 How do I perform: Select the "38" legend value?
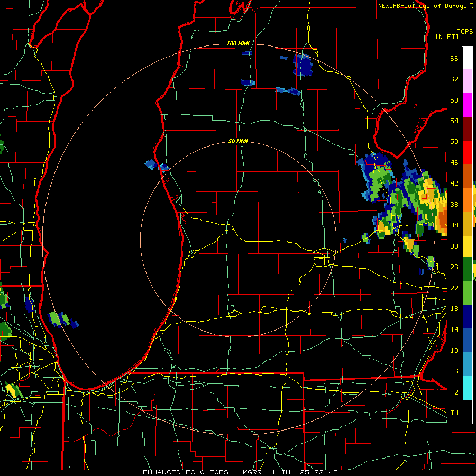[x=454, y=204]
